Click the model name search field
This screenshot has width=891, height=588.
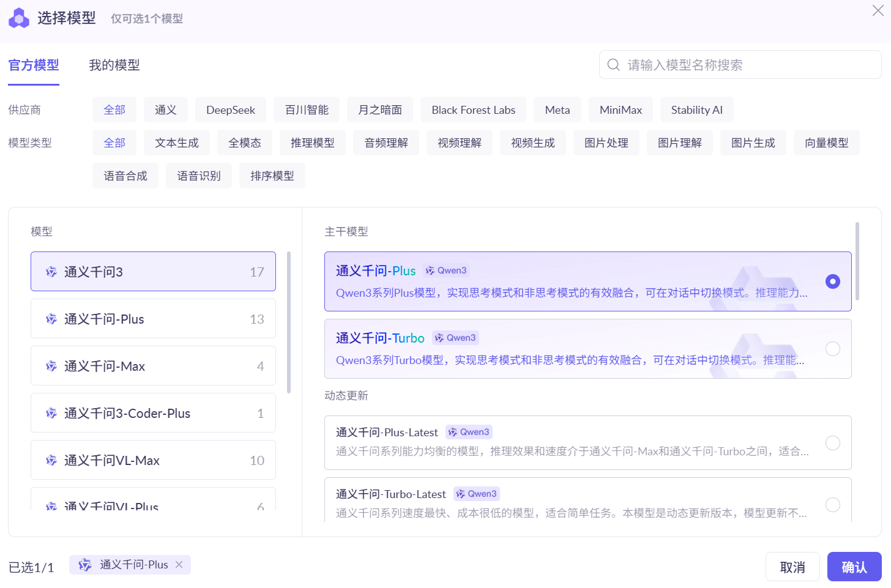point(740,65)
